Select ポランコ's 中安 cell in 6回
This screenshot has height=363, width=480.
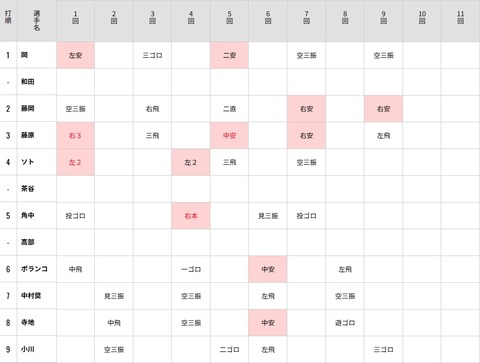(x=268, y=269)
